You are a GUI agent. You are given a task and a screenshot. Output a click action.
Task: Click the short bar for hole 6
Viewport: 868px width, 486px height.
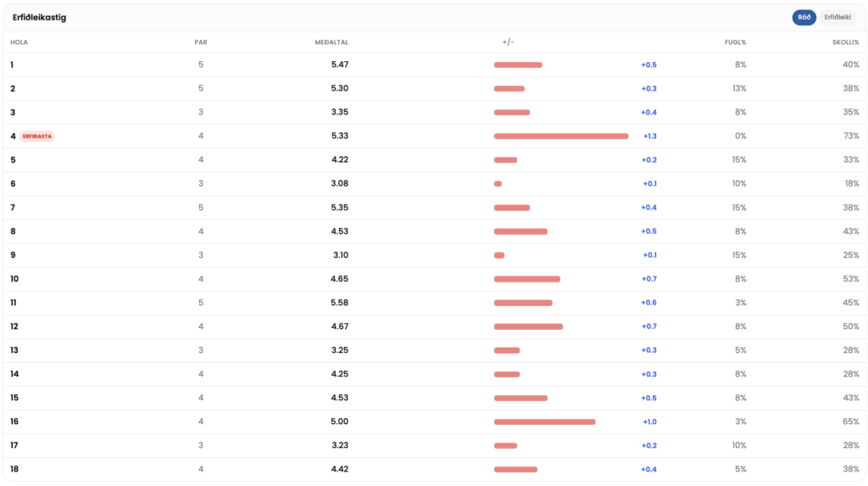click(x=498, y=184)
